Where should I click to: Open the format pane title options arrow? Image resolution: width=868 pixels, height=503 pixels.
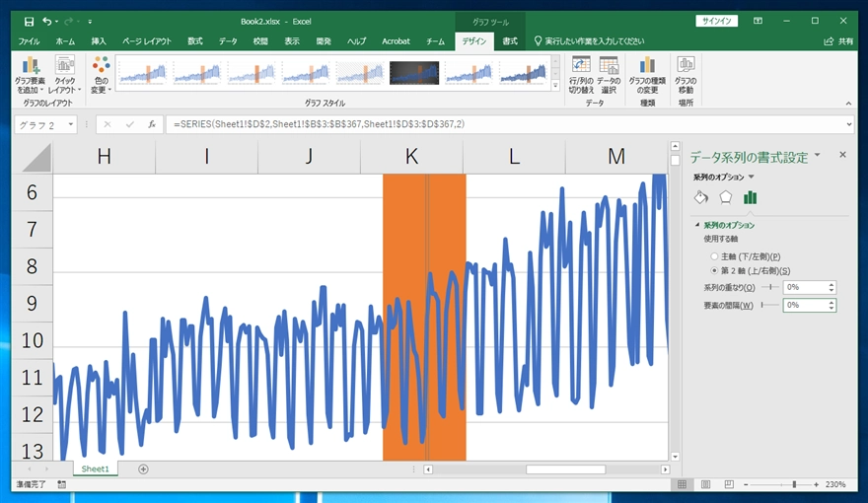817,156
